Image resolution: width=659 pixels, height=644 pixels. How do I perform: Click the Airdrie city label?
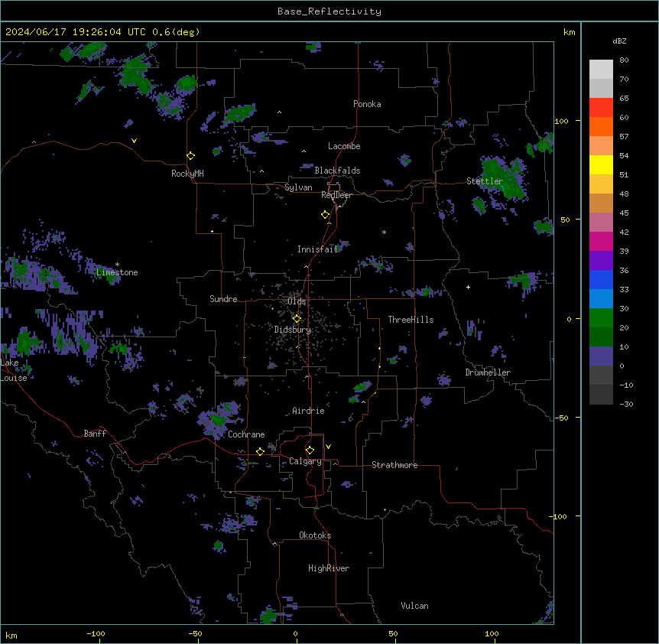pyautogui.click(x=309, y=411)
